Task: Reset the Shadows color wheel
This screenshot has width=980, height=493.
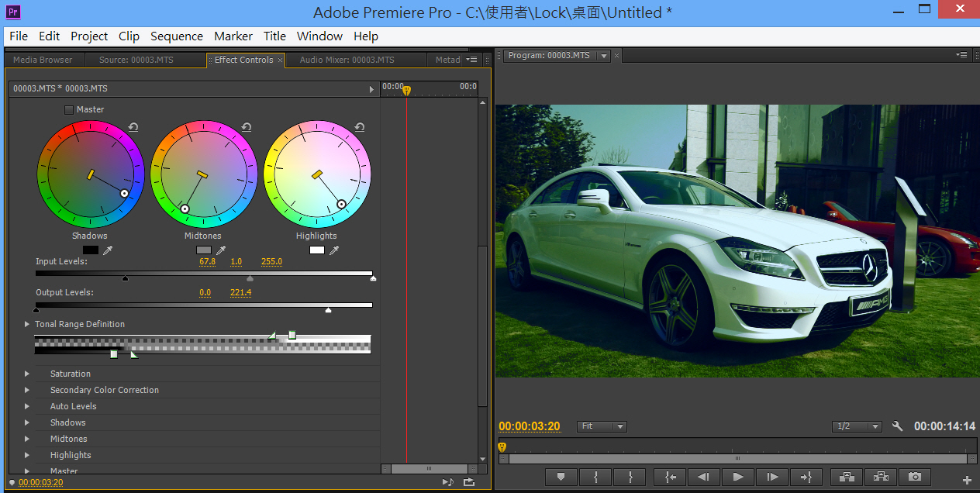Action: click(133, 128)
